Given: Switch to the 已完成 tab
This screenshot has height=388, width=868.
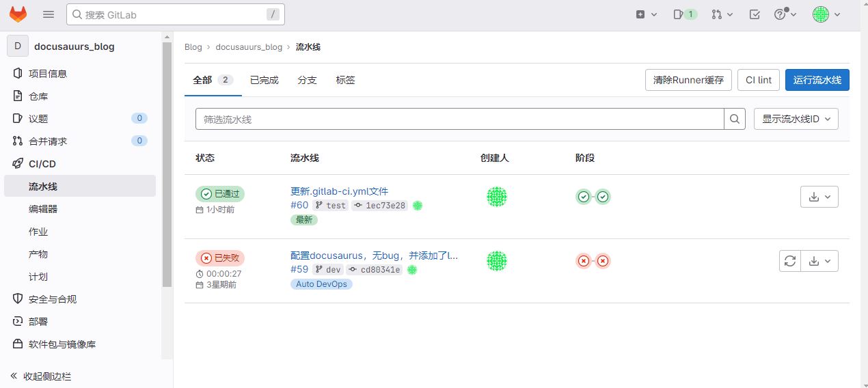Looking at the screenshot, I should 265,80.
